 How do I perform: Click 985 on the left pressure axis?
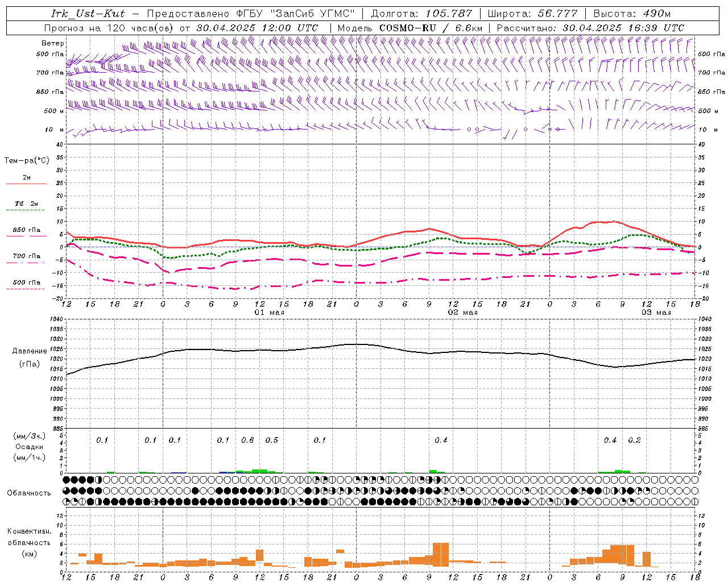pos(58,429)
